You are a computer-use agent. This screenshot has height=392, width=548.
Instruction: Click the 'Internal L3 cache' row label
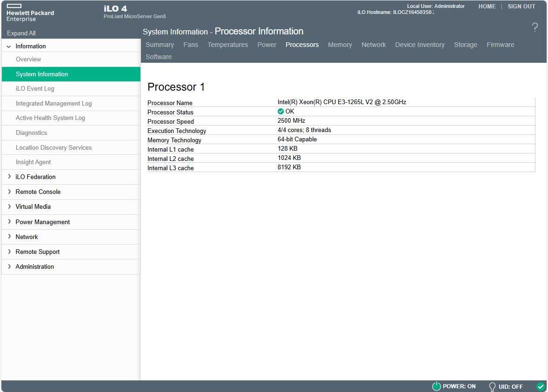171,168
